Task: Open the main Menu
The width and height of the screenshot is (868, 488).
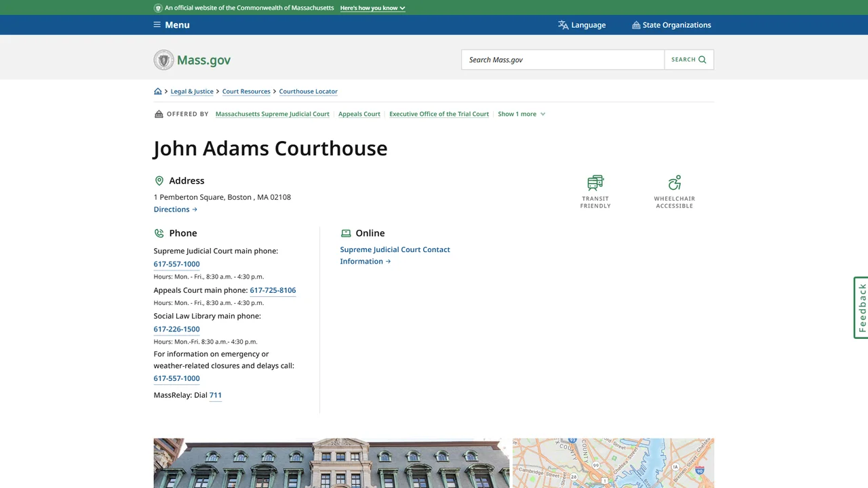Action: coord(172,25)
